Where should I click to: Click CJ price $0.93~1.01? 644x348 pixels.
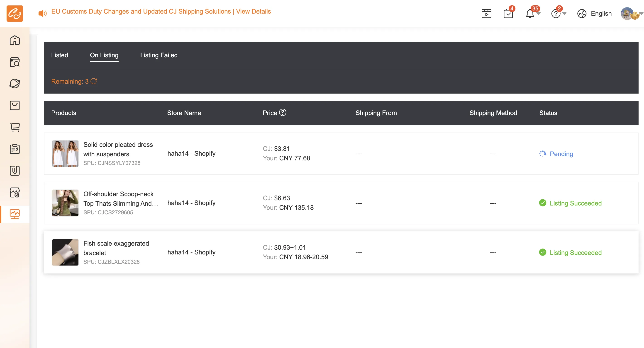[290, 248]
